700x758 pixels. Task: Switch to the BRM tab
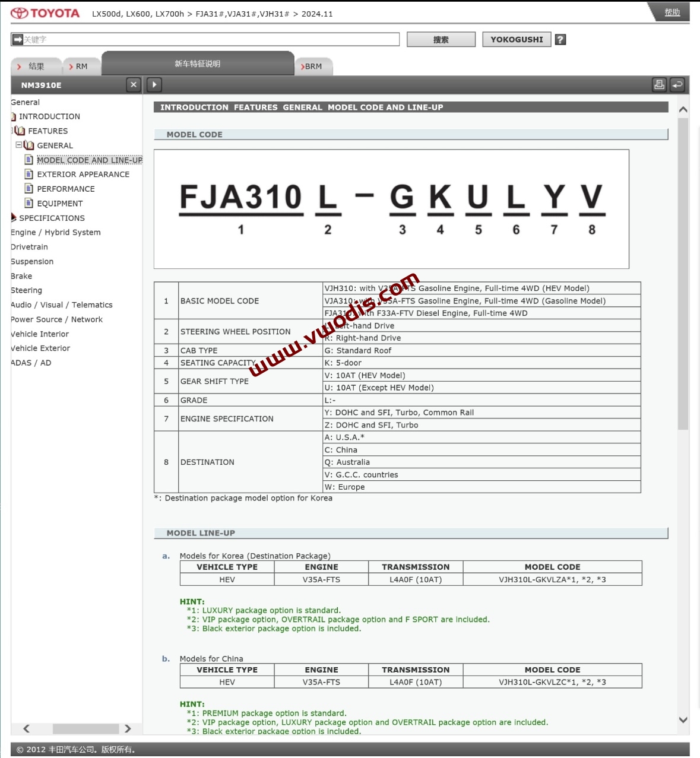pos(313,66)
